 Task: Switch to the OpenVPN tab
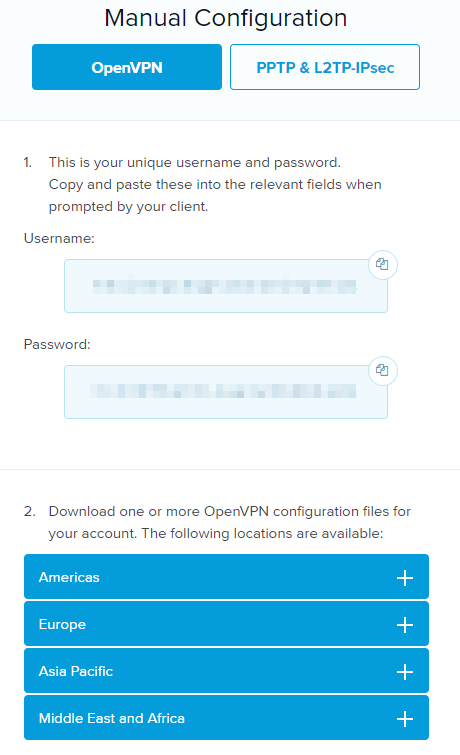[127, 67]
